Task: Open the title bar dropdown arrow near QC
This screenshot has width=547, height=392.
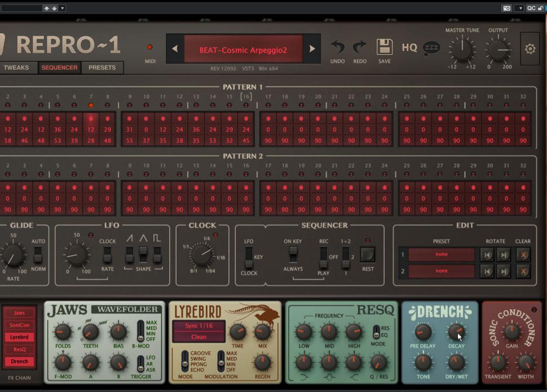Action: 520,8
